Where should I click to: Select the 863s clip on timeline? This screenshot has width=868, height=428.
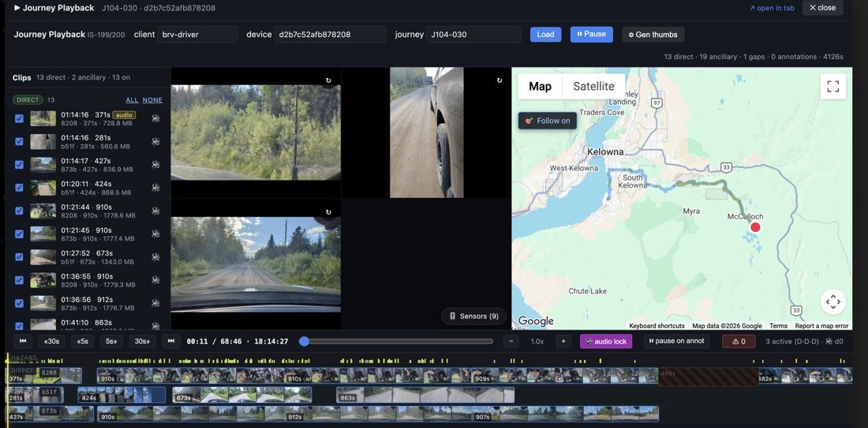click(x=425, y=395)
